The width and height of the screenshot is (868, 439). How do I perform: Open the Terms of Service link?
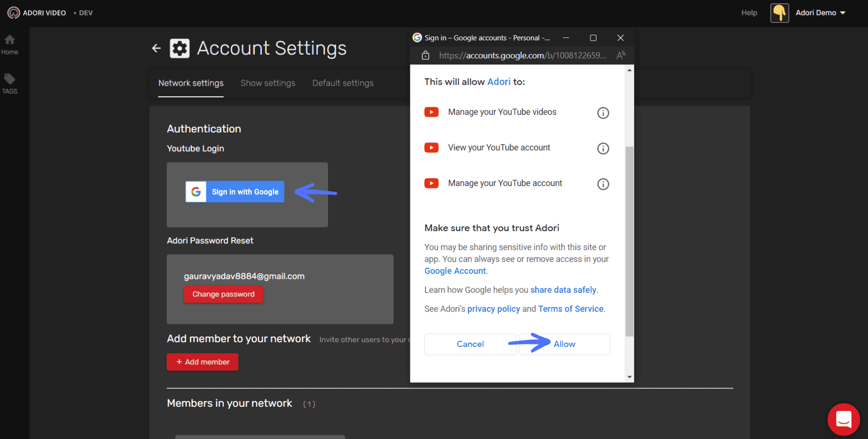click(571, 309)
